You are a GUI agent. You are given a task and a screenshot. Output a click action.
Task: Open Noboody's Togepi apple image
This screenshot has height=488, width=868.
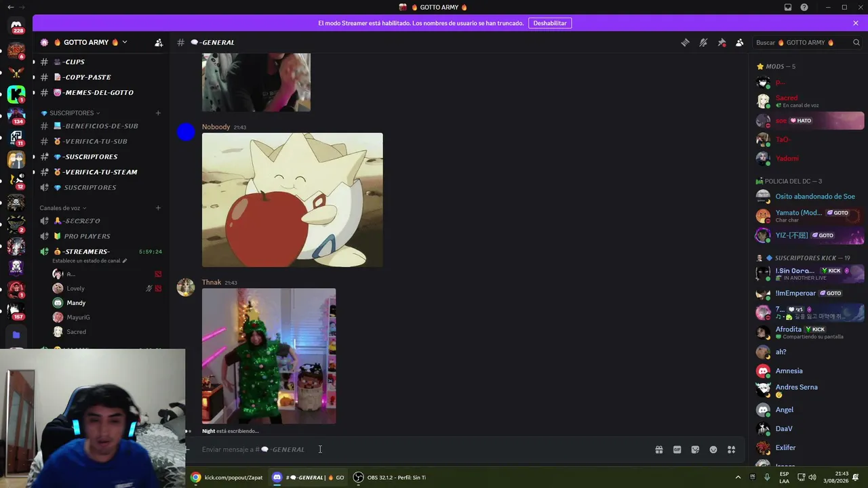[x=292, y=200]
